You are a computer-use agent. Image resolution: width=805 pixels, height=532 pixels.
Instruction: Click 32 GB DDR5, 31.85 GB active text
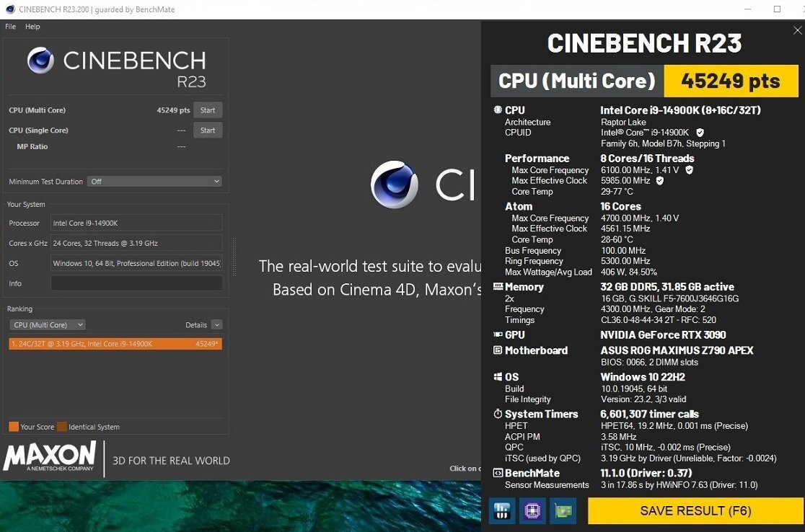tap(667, 287)
